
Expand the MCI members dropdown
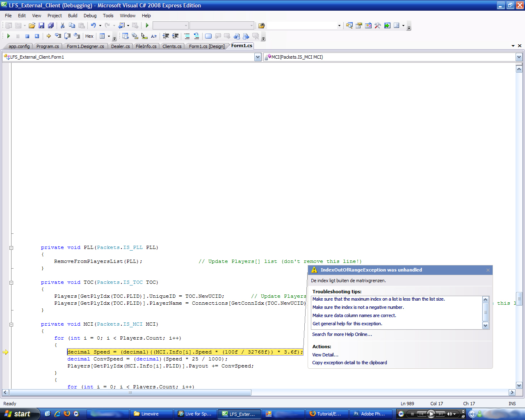[x=519, y=57]
